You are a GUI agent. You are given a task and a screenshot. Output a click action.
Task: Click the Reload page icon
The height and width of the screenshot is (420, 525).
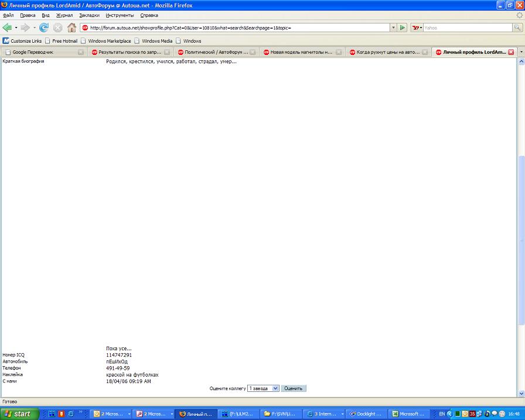tap(44, 28)
